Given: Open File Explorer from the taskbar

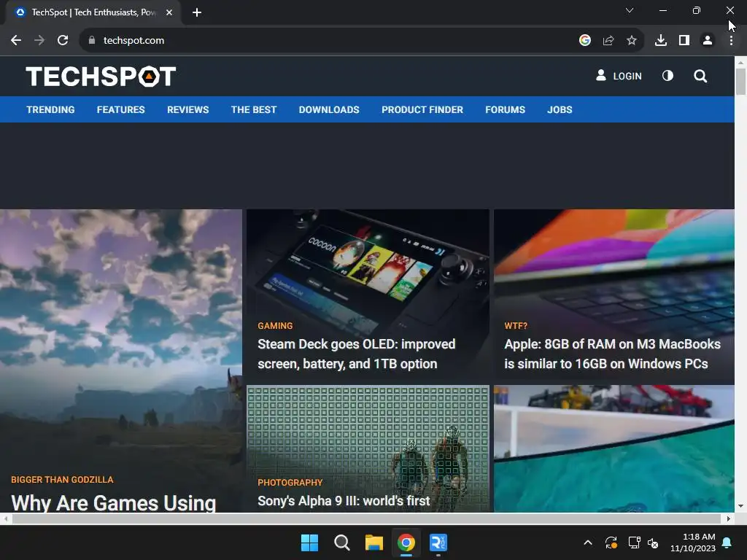Looking at the screenshot, I should click(374, 542).
